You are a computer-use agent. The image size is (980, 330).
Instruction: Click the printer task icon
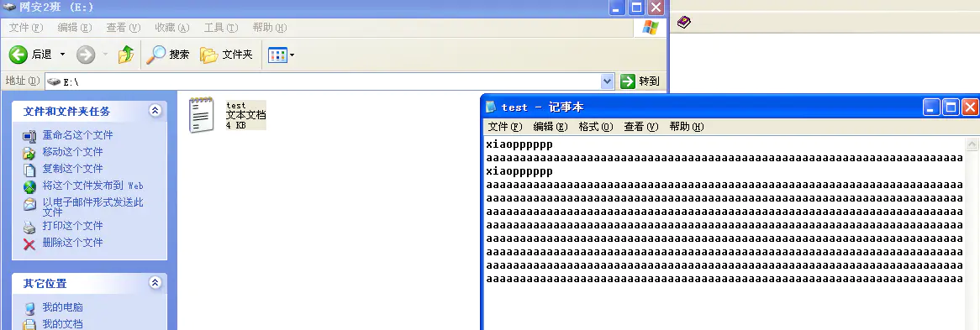29,227
